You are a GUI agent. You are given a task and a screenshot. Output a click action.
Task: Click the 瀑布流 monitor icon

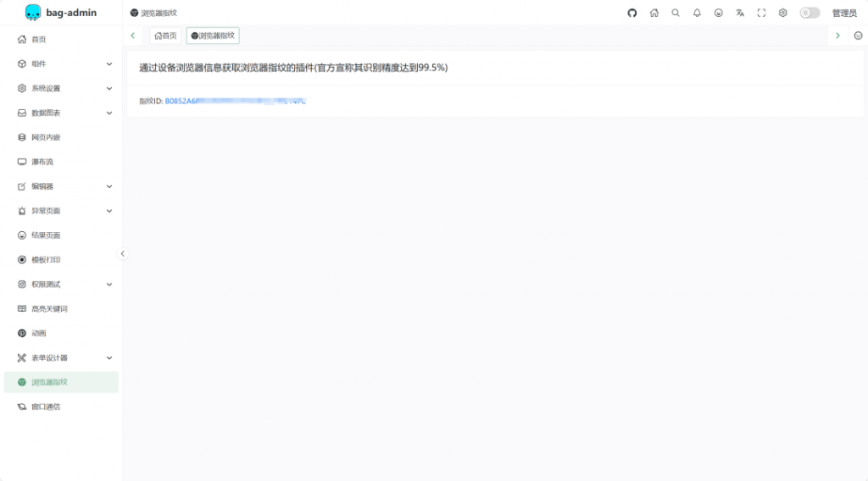click(21, 162)
